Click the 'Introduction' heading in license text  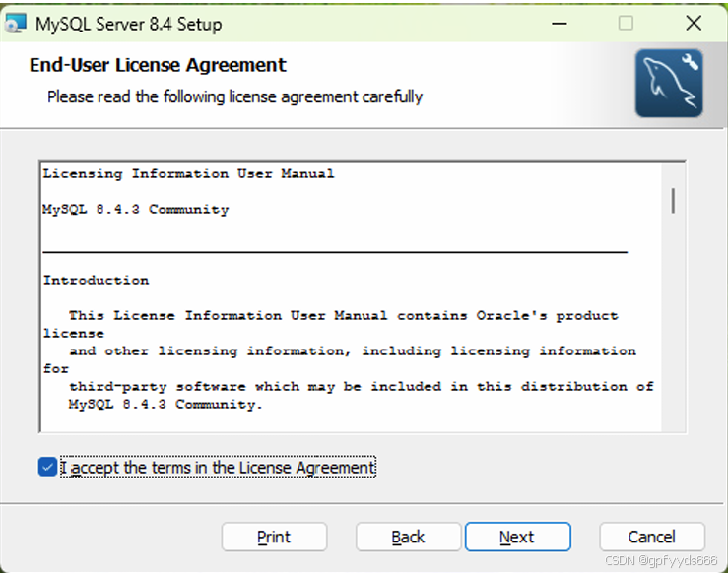(x=97, y=281)
